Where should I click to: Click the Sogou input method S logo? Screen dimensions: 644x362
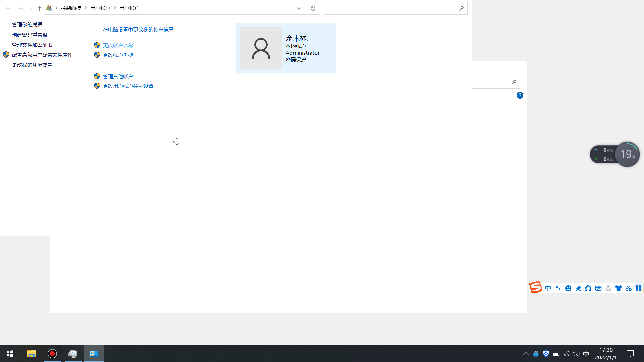click(x=536, y=287)
